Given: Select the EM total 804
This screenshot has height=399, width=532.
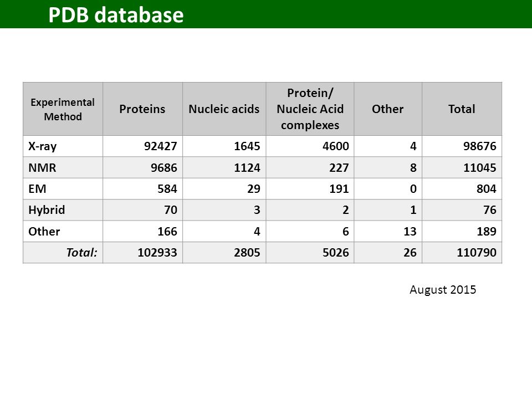Looking at the screenshot, I should [x=486, y=188].
